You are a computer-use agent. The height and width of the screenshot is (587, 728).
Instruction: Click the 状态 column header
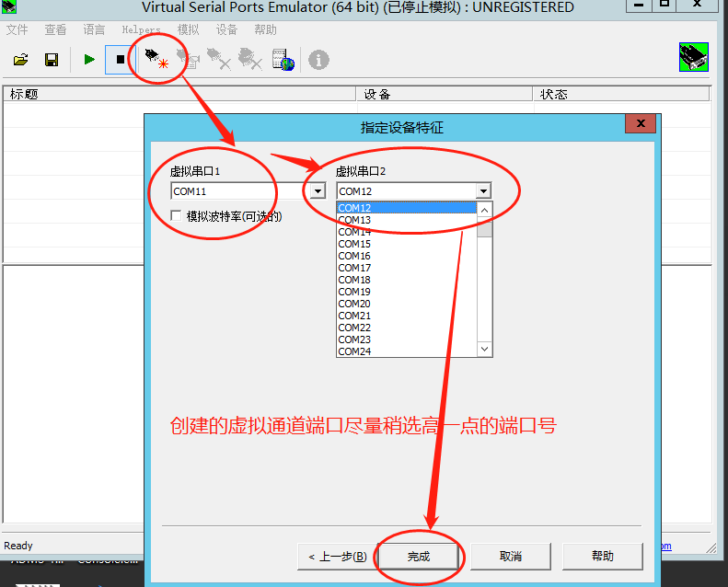pos(621,94)
